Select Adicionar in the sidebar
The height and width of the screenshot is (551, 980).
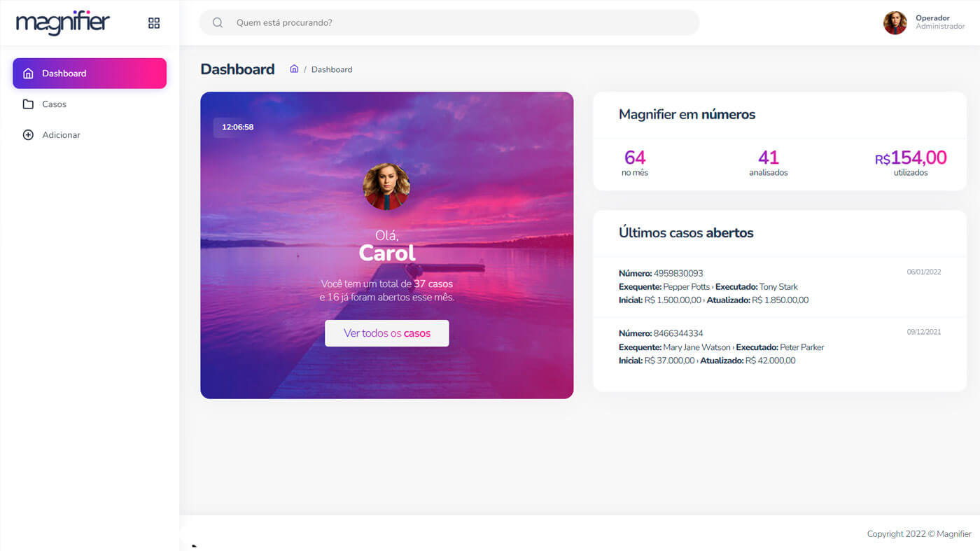(61, 135)
